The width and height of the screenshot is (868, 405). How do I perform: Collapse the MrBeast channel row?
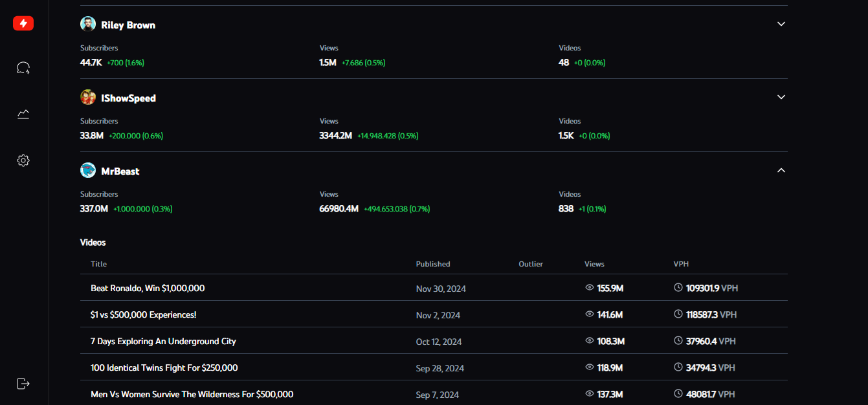coord(781,170)
